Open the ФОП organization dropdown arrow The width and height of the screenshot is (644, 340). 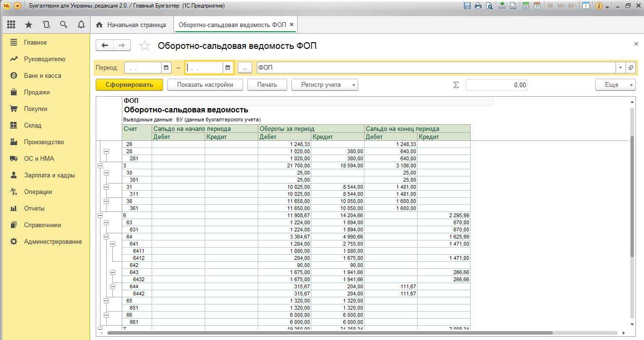(x=621, y=68)
